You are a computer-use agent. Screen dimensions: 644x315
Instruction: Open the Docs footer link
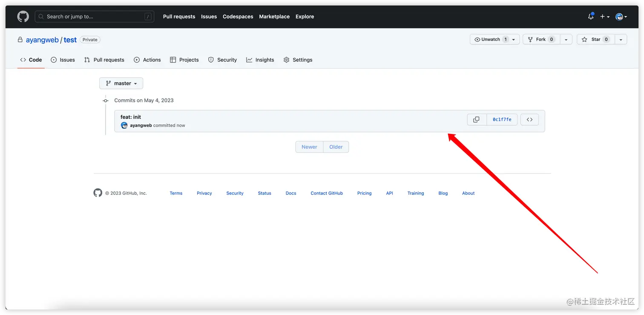(291, 193)
